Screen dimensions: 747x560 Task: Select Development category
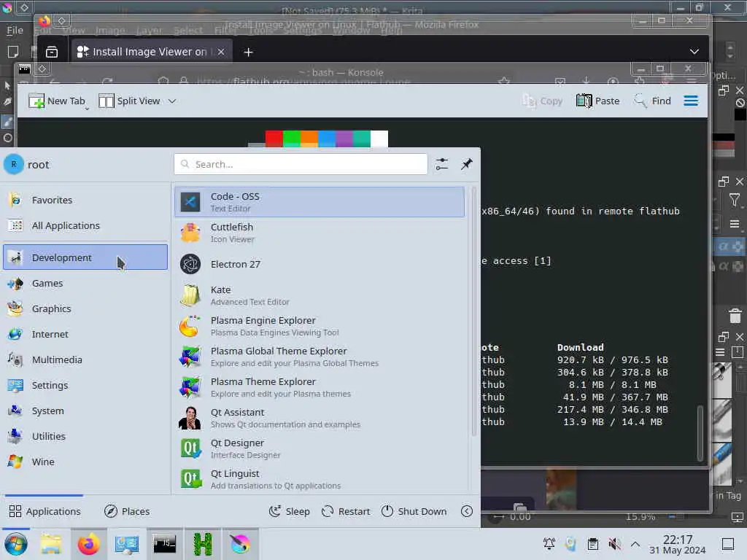[85, 257]
